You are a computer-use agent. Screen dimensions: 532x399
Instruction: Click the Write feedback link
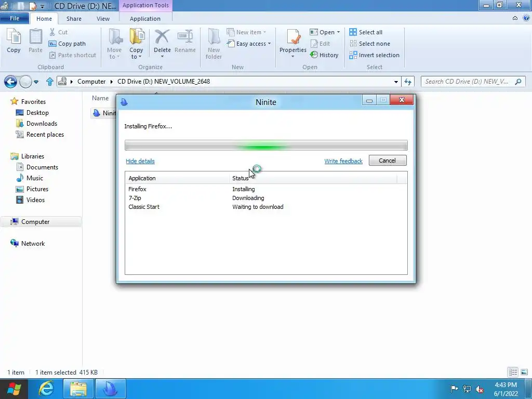point(343,161)
